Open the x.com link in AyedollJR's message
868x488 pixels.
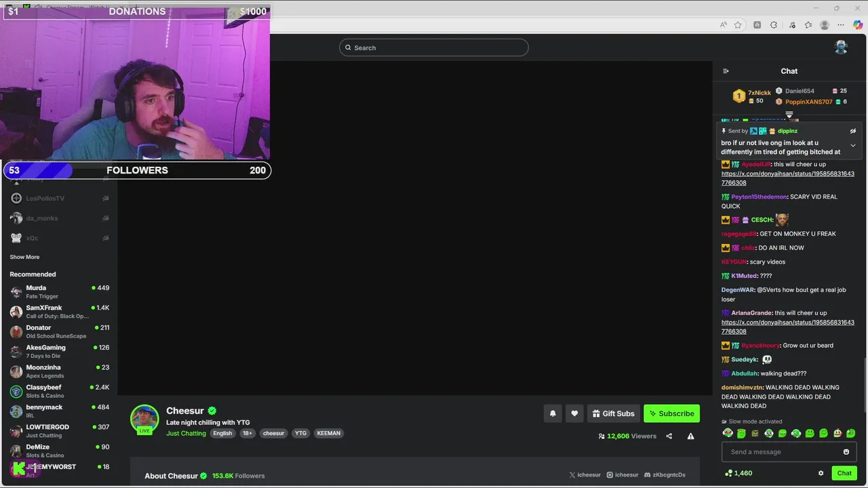point(788,178)
